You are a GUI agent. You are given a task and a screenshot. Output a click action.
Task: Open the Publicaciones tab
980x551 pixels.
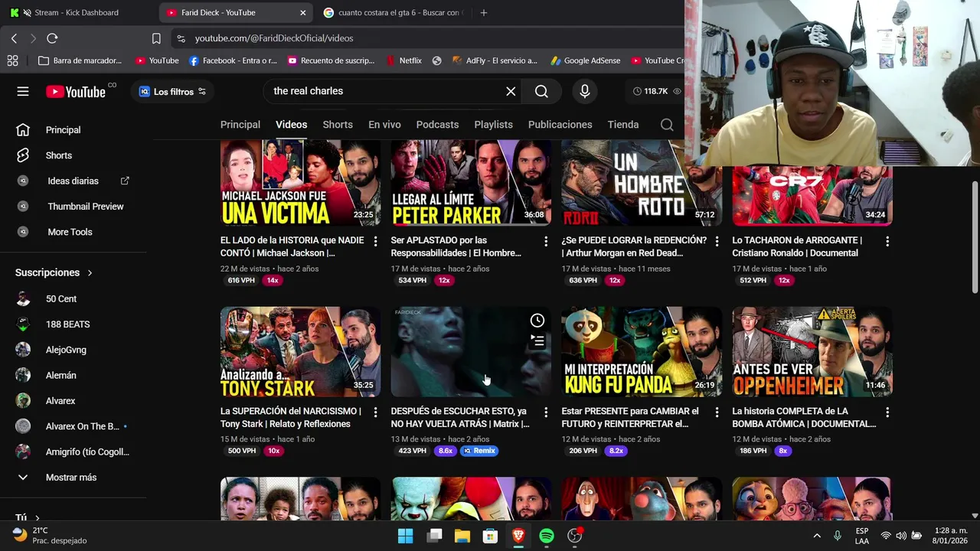point(560,125)
